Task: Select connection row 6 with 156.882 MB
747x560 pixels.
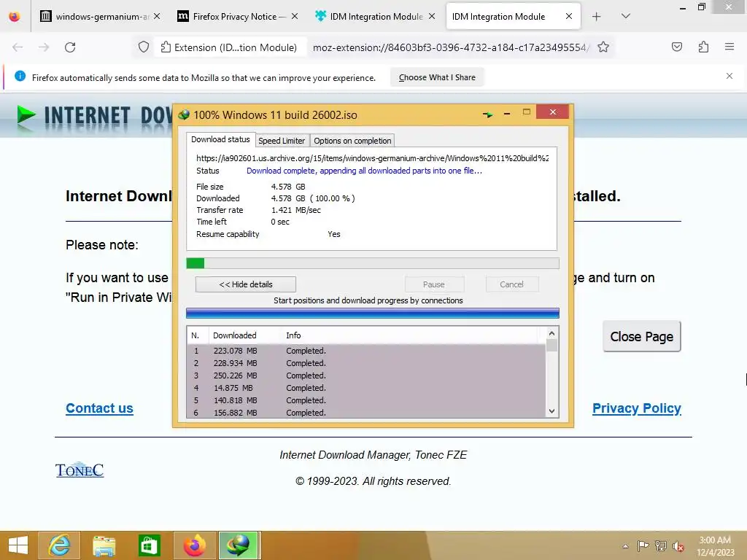Action: click(x=366, y=413)
